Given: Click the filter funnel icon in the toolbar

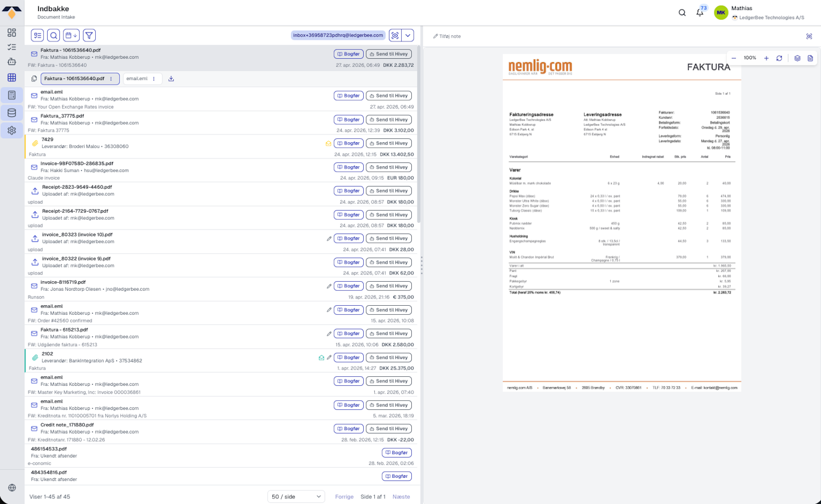Looking at the screenshot, I should [x=89, y=35].
